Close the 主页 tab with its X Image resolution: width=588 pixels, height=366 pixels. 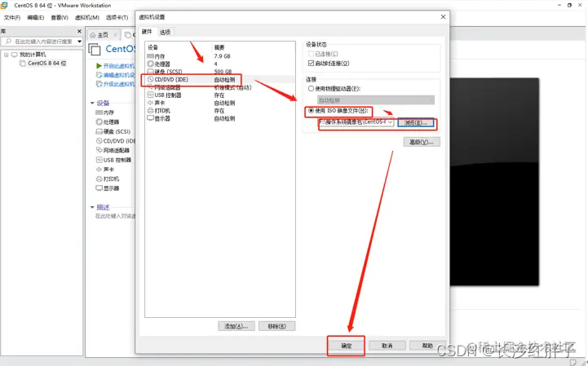116,35
